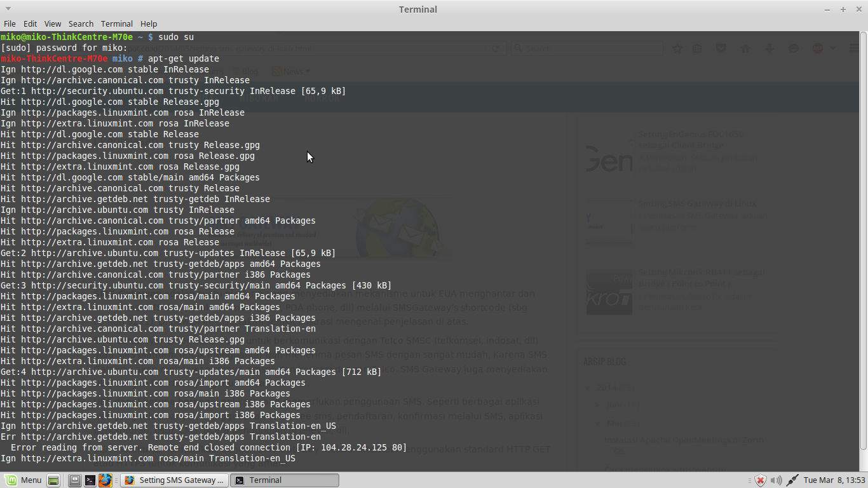Open the View menu in Terminal

53,24
